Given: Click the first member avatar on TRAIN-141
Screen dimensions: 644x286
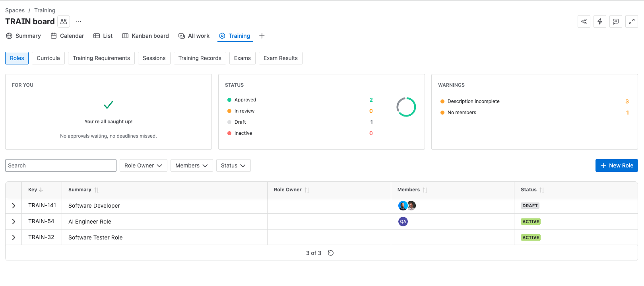Looking at the screenshot, I should tap(403, 206).
